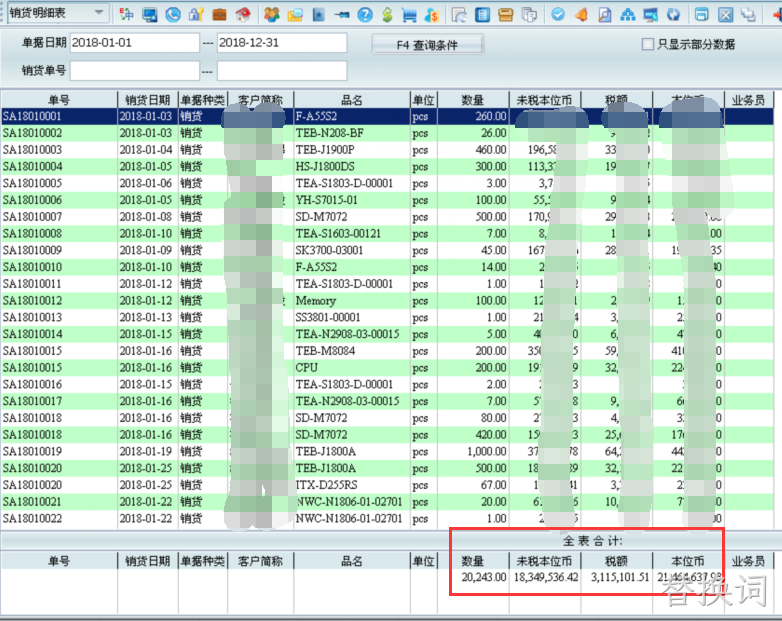Image resolution: width=782 pixels, height=621 pixels.
Task: Click the brown archive box icon
Action: pos(506,15)
